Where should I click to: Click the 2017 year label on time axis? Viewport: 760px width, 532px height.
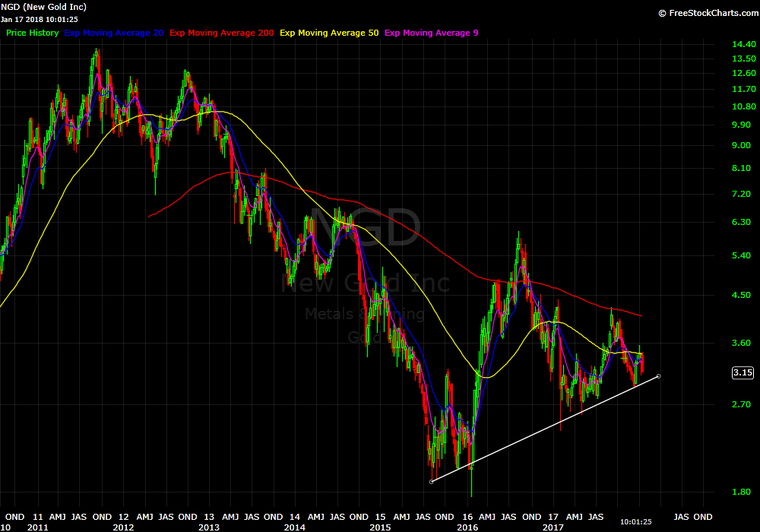coord(553,527)
